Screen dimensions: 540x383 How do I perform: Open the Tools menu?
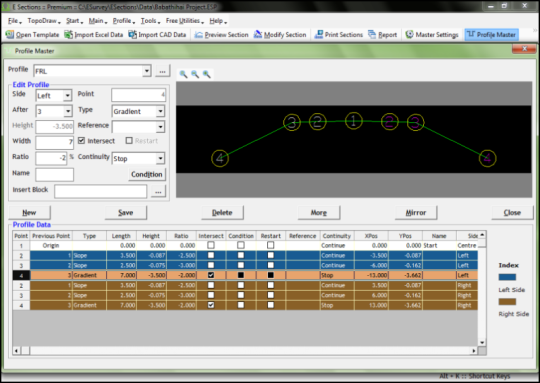click(150, 21)
